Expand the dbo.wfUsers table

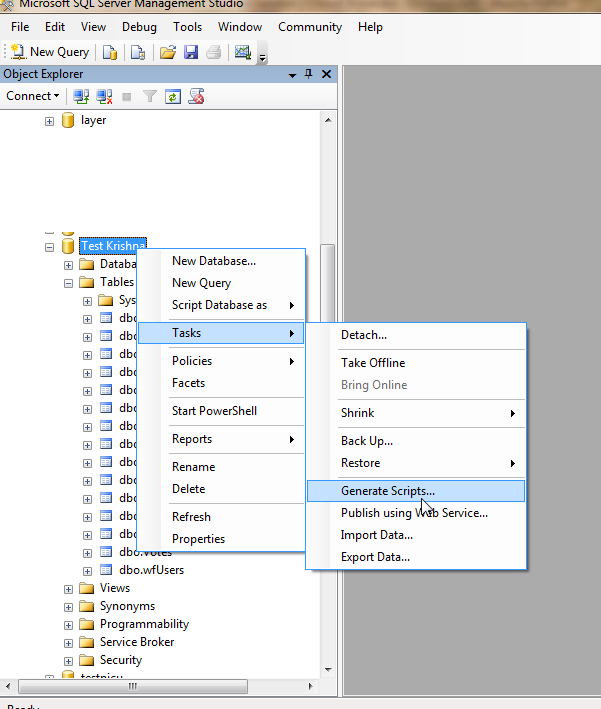pos(87,571)
